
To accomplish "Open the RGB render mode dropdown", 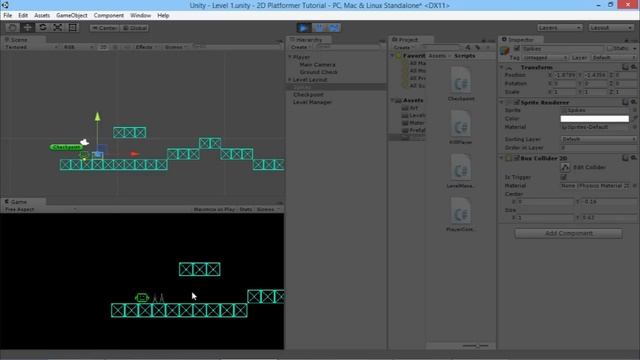I will [78, 47].
